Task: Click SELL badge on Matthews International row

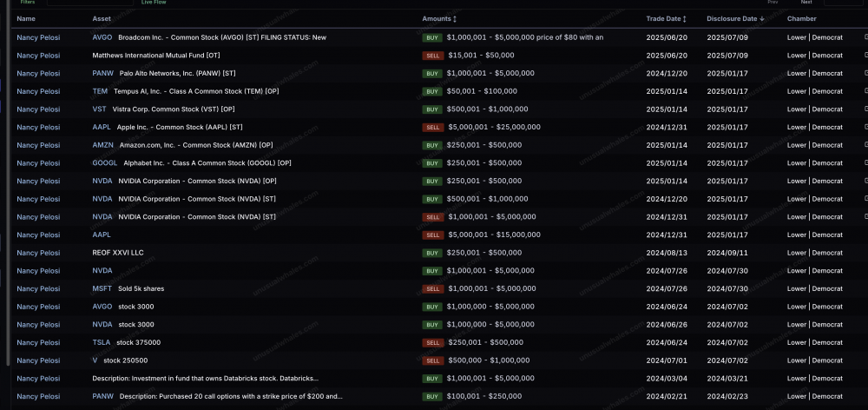Action: [x=432, y=56]
